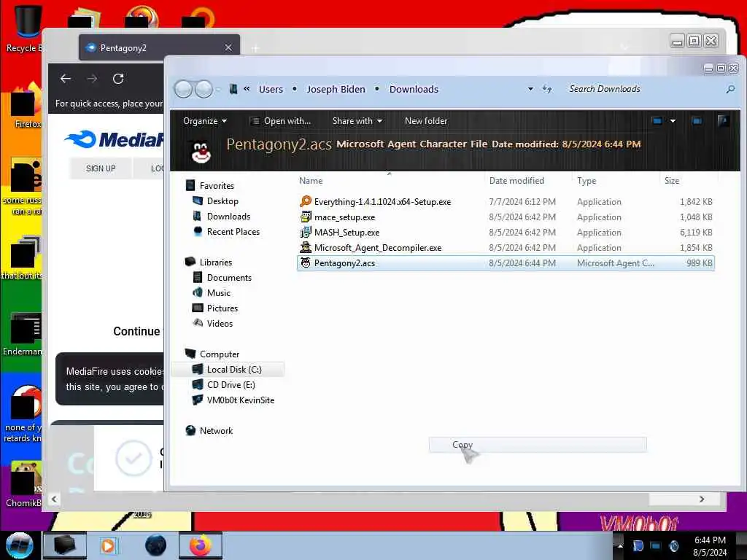This screenshot has height=560, width=747.
Task: Click the refresh arrows icon in address bar
Action: pos(547,89)
